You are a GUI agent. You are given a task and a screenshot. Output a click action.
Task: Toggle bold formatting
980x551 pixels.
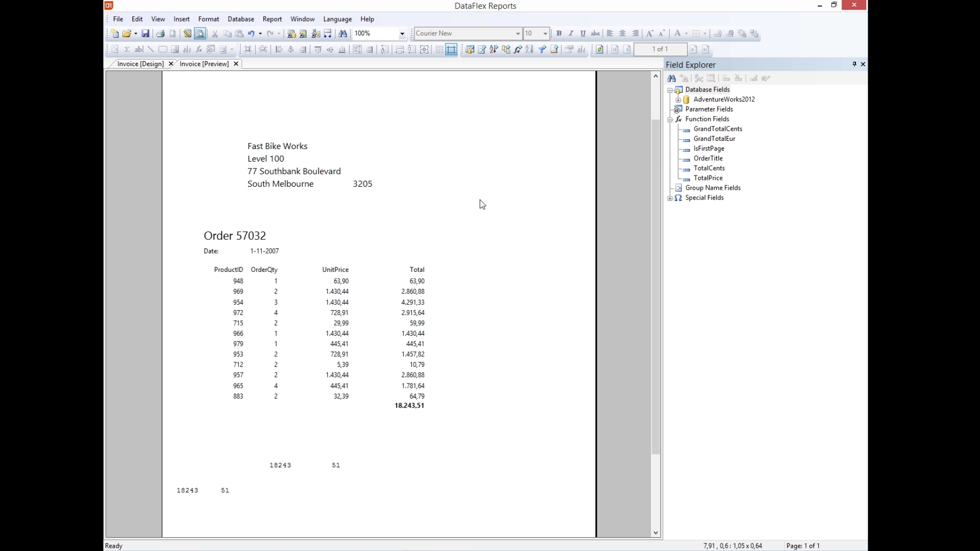pos(559,34)
